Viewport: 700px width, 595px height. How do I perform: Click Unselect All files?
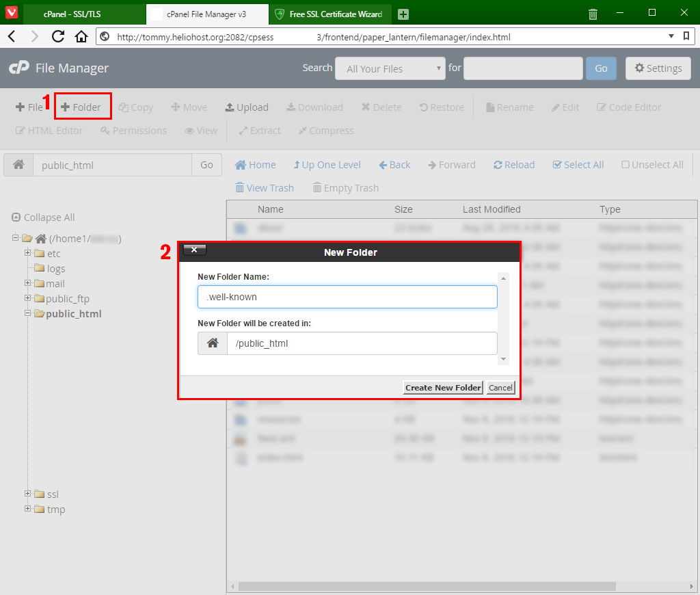pos(652,165)
